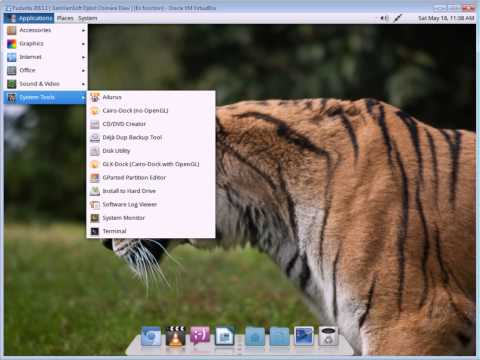Open the purple chat bubble dock icon
Viewport: 480px width, 360px height.
click(200, 336)
